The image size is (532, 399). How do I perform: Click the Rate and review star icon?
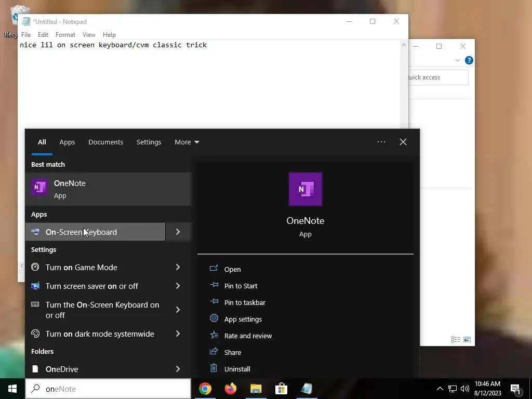(x=214, y=335)
